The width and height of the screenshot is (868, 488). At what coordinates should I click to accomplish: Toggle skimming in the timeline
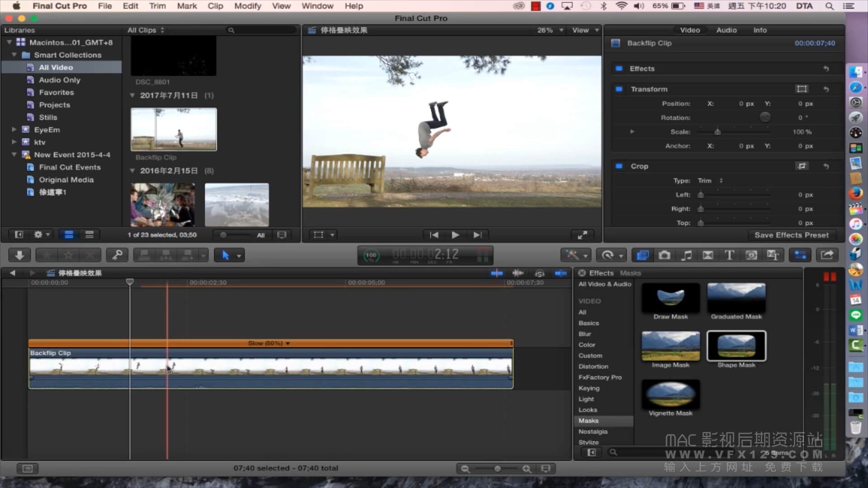pos(497,273)
